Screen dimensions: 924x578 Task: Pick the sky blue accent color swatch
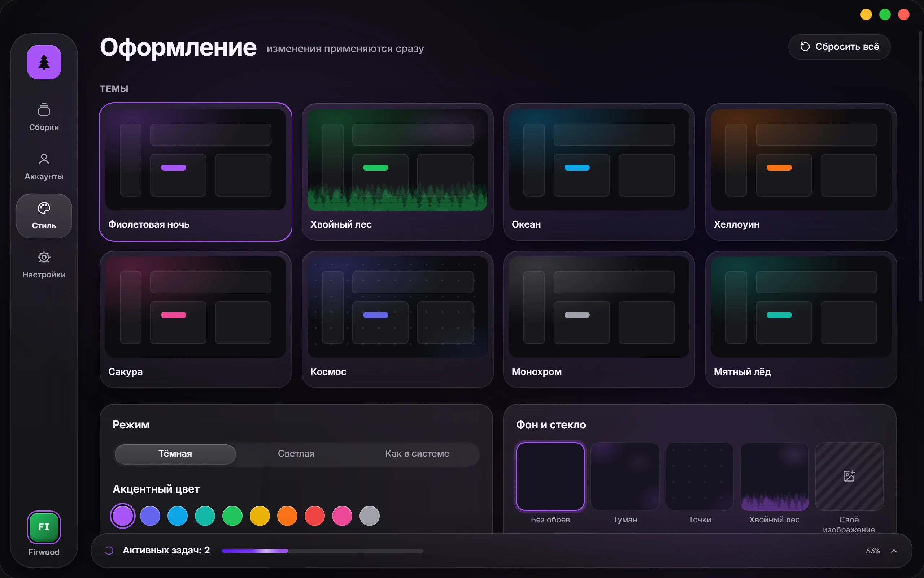pos(178,516)
